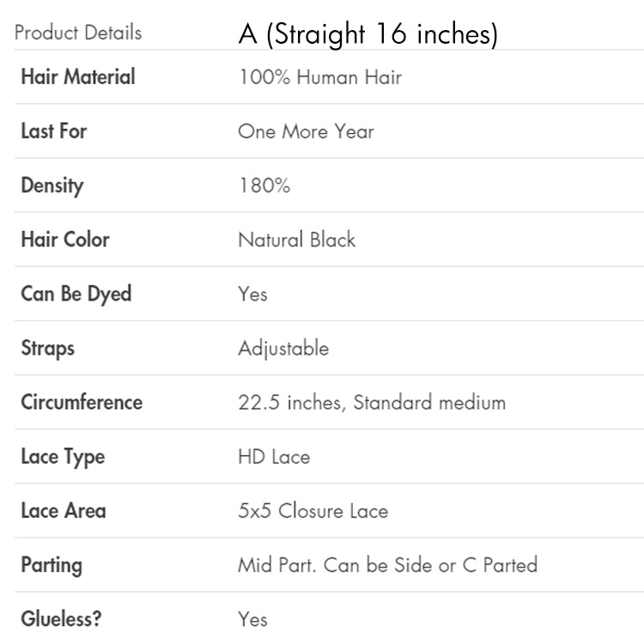Select the 180% density value
Screen dimensions: 644x644
[264, 185]
